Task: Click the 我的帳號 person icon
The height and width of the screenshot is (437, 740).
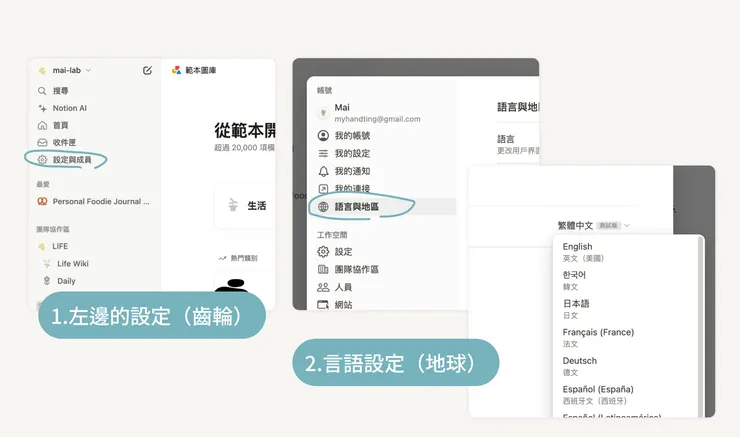Action: pyautogui.click(x=323, y=136)
